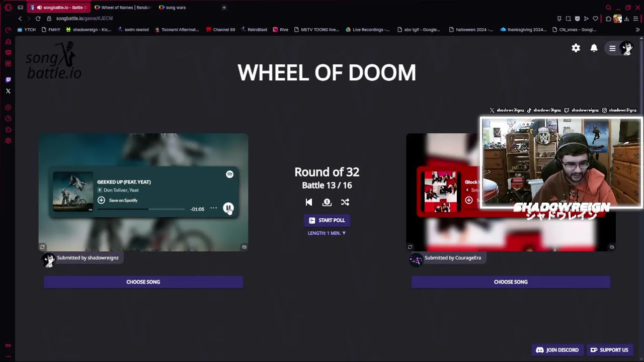The height and width of the screenshot is (362, 644).
Task: Reload the left song embed
Action: (x=42, y=247)
